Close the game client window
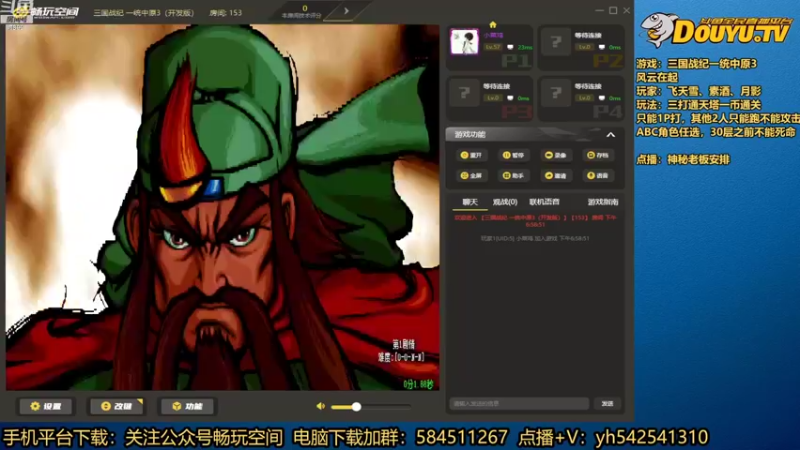This screenshot has width=800, height=450. [x=627, y=10]
